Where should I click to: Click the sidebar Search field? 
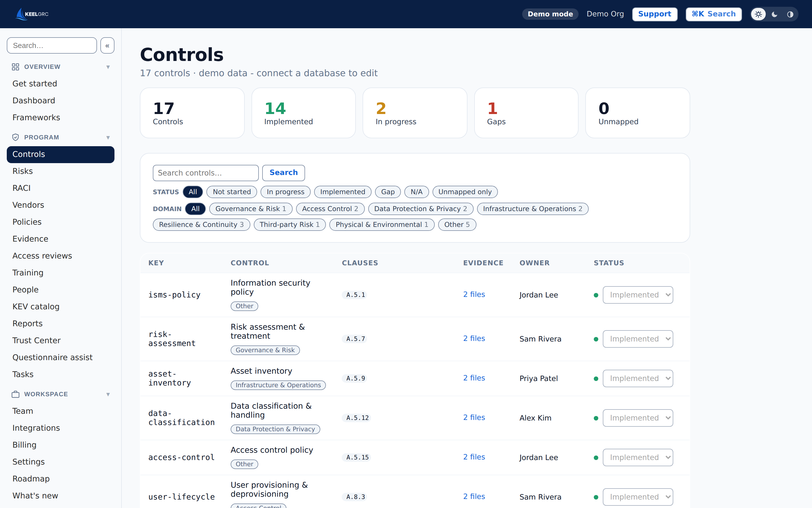pyautogui.click(x=52, y=45)
